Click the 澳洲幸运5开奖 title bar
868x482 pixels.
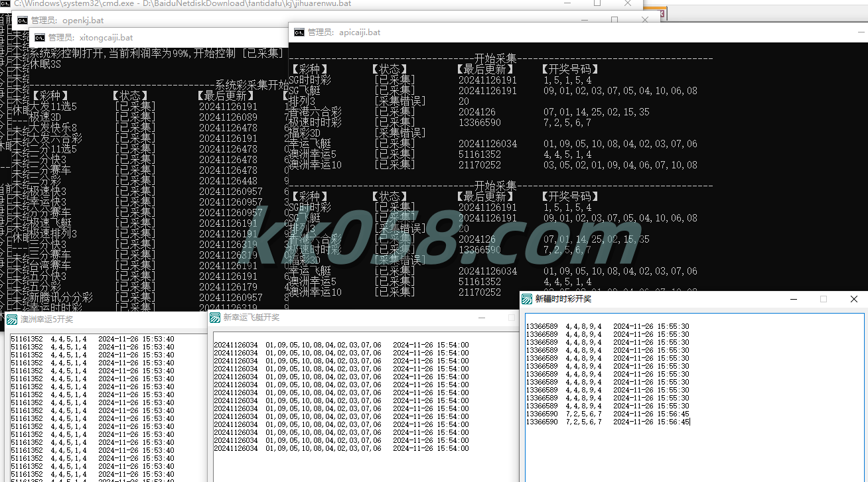point(119,320)
